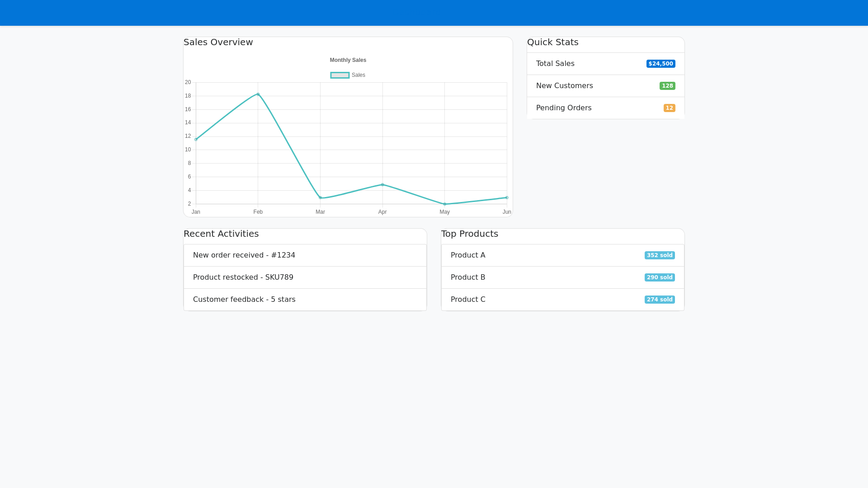Click Customer feedback - 5 stars entry
The width and height of the screenshot is (868, 488).
305,299
